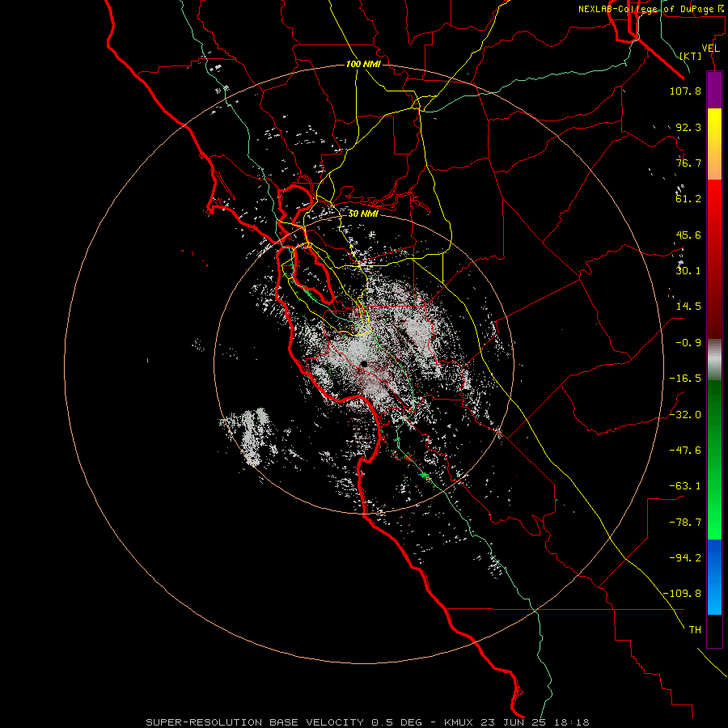Select the -47.6 velocity scale value
The height and width of the screenshot is (728, 728).
tap(685, 451)
